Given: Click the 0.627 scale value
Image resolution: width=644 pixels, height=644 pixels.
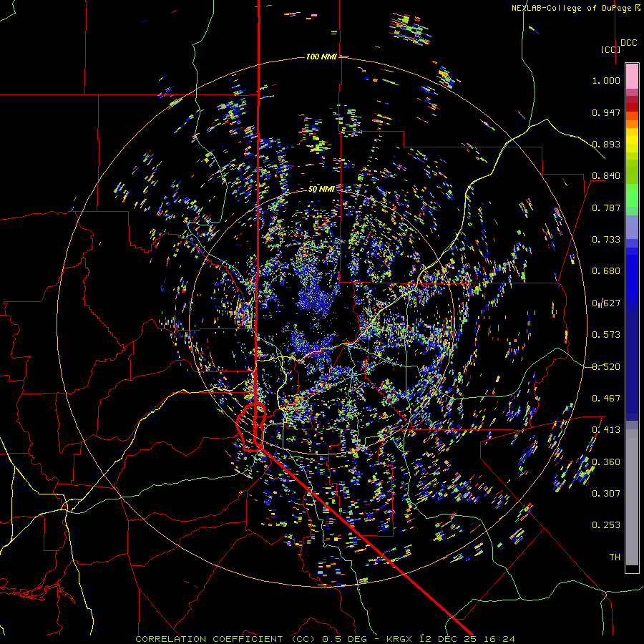Looking at the screenshot, I should tap(606, 303).
